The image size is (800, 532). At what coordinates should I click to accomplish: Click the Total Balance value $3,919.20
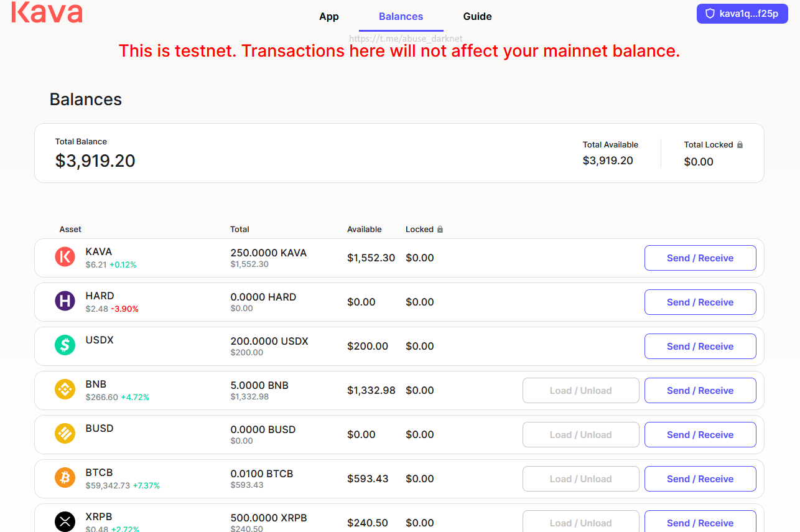pyautogui.click(x=95, y=161)
